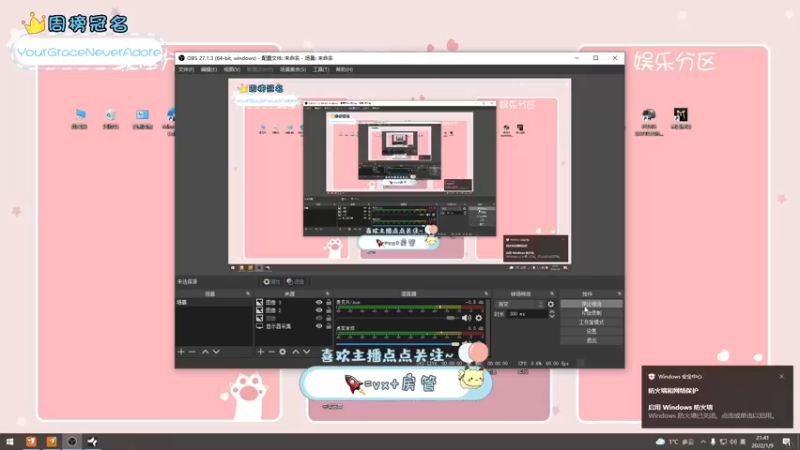Open the weather widget in the taskbar

tap(674, 441)
